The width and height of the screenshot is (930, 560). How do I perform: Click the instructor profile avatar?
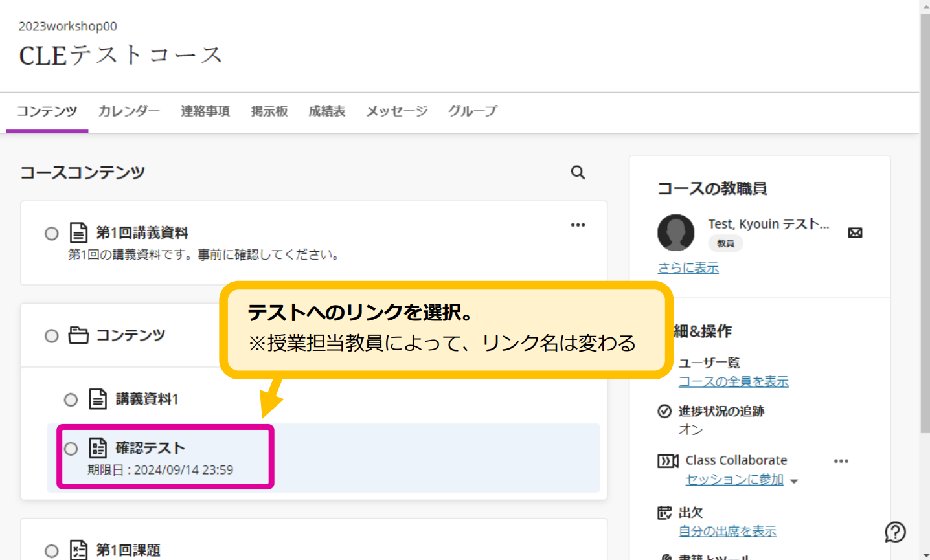675,232
